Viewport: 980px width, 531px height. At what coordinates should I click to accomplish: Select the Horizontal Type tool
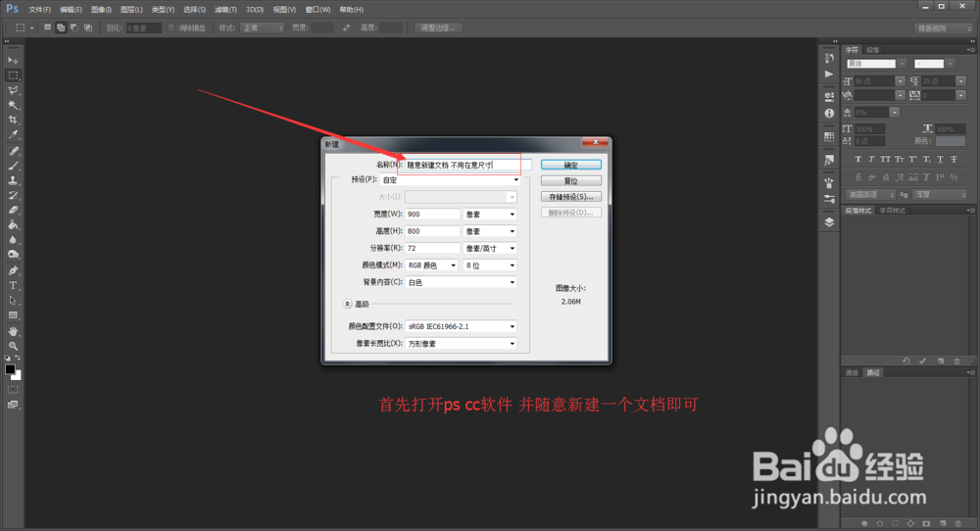tap(13, 285)
